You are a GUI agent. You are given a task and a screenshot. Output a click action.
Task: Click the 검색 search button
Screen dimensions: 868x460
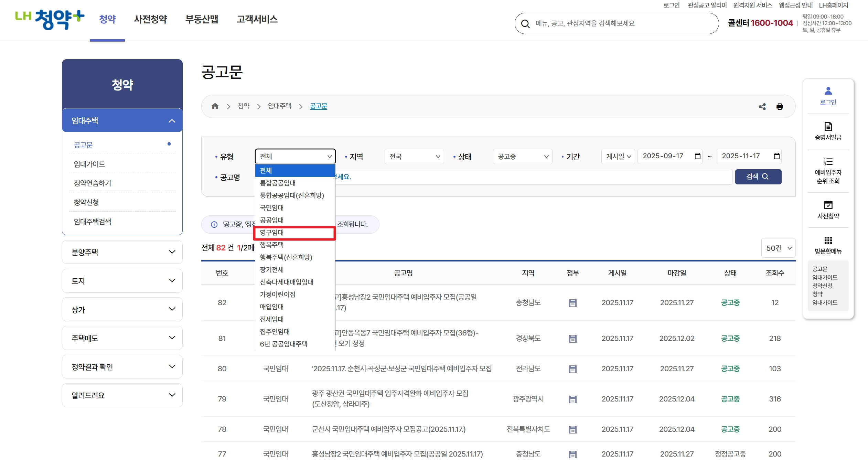[758, 176]
